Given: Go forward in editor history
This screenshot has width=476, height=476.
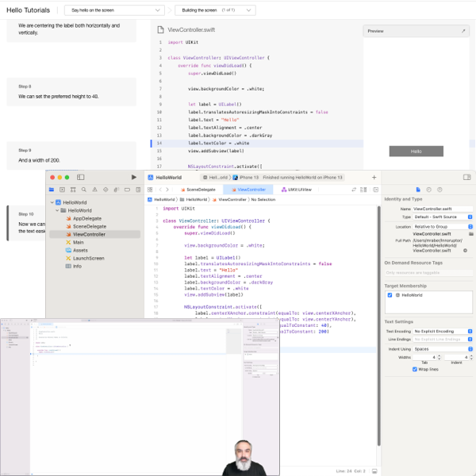Looking at the screenshot, I should click(167, 190).
